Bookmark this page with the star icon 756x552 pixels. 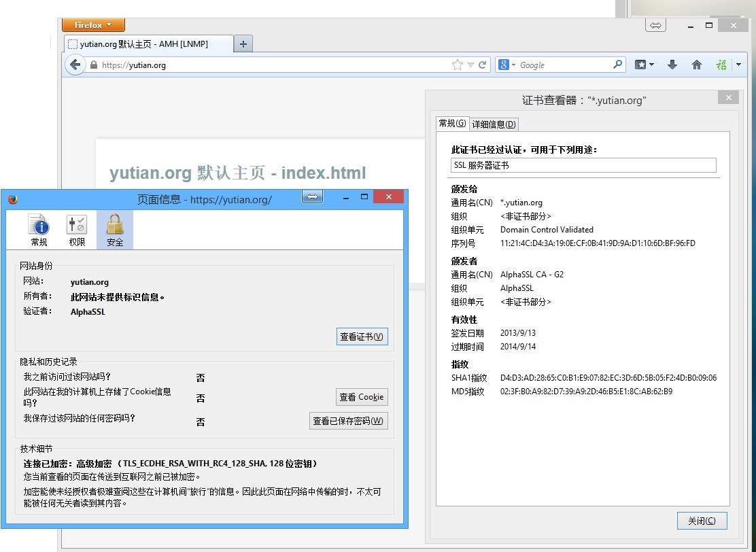click(458, 65)
